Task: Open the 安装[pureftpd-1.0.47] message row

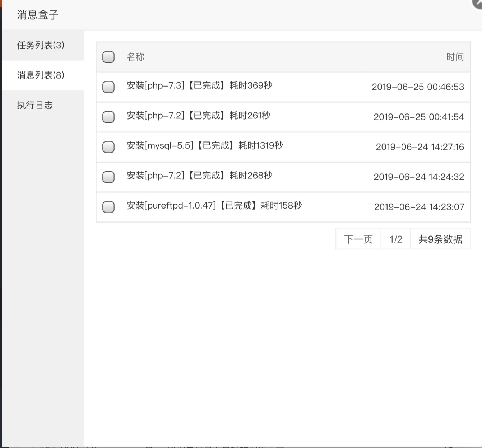Action: (x=214, y=205)
